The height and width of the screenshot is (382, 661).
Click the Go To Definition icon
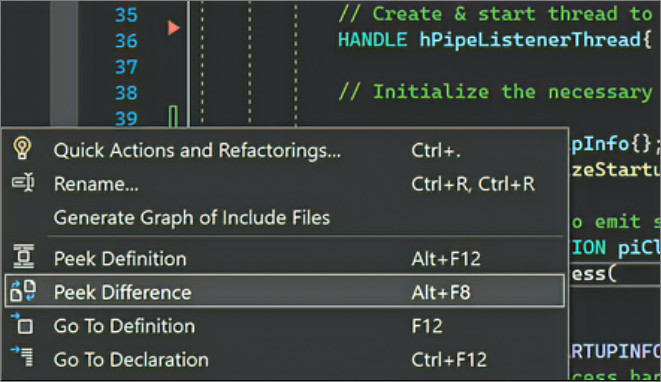22,324
